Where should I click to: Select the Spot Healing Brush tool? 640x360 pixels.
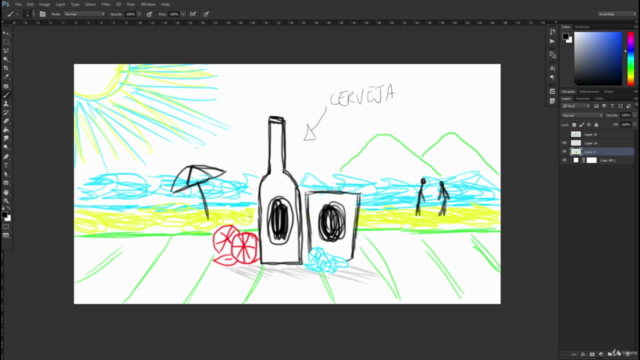6,86
